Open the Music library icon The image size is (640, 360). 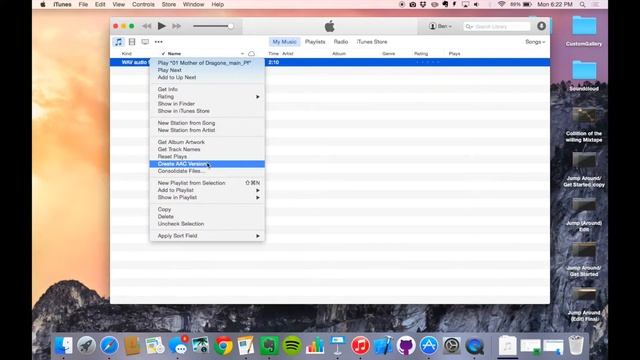118,42
